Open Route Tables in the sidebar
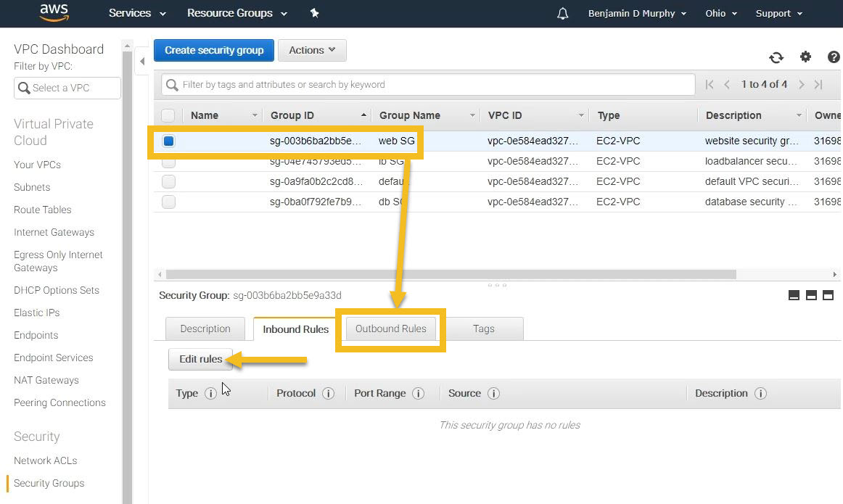The width and height of the screenshot is (843, 504). [43, 210]
